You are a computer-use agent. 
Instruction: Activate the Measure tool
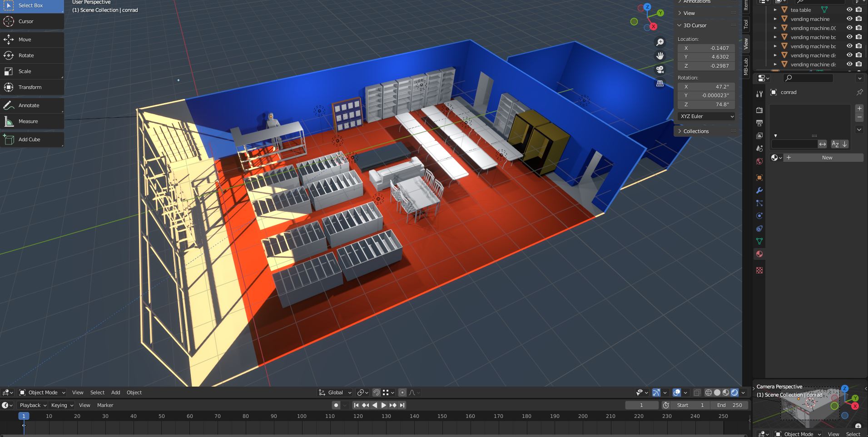click(x=32, y=121)
